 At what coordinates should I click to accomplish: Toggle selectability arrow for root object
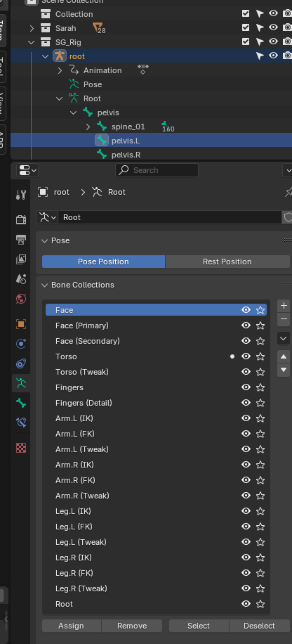[260, 56]
